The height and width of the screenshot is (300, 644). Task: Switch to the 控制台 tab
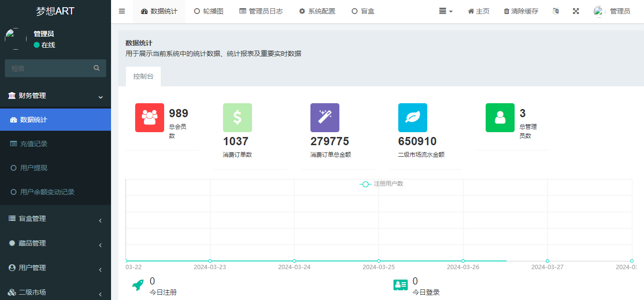143,76
